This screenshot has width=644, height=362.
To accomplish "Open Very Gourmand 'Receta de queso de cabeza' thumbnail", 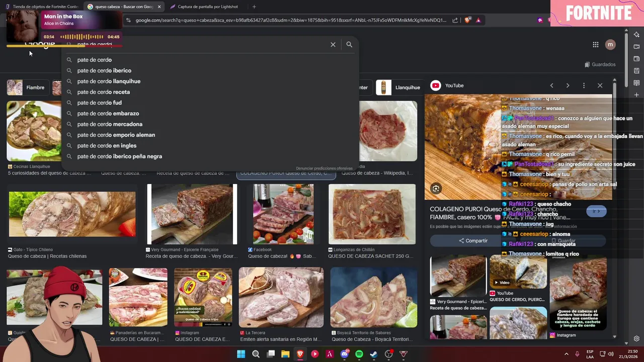I will tap(192, 214).
